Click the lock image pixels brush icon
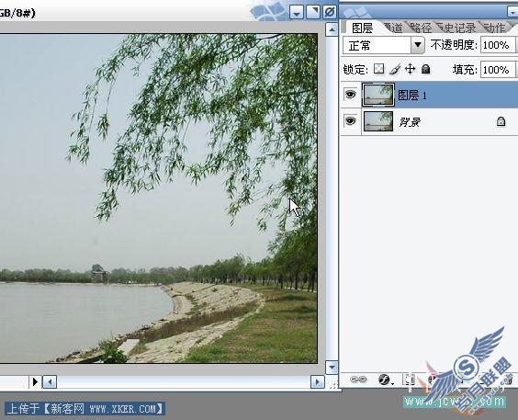Screen dimensions: 518x420 pyautogui.click(x=395, y=69)
